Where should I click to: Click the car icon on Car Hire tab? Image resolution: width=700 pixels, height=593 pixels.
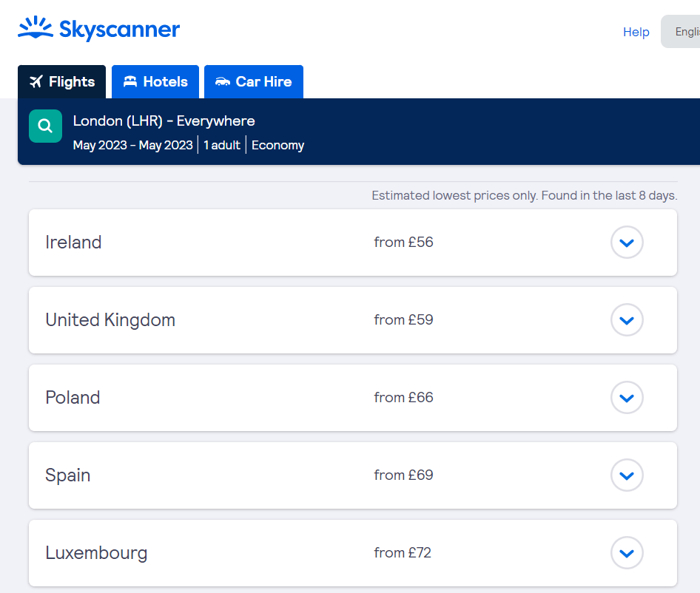(x=226, y=81)
